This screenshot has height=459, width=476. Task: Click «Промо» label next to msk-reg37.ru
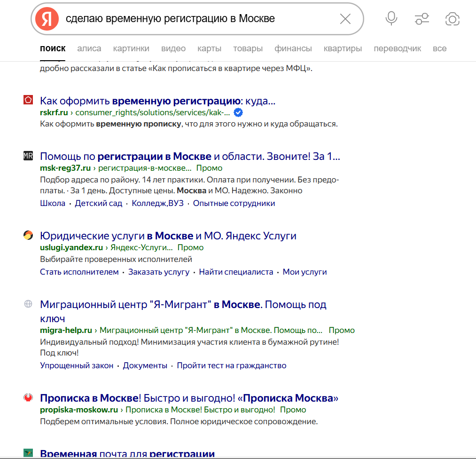tap(209, 168)
